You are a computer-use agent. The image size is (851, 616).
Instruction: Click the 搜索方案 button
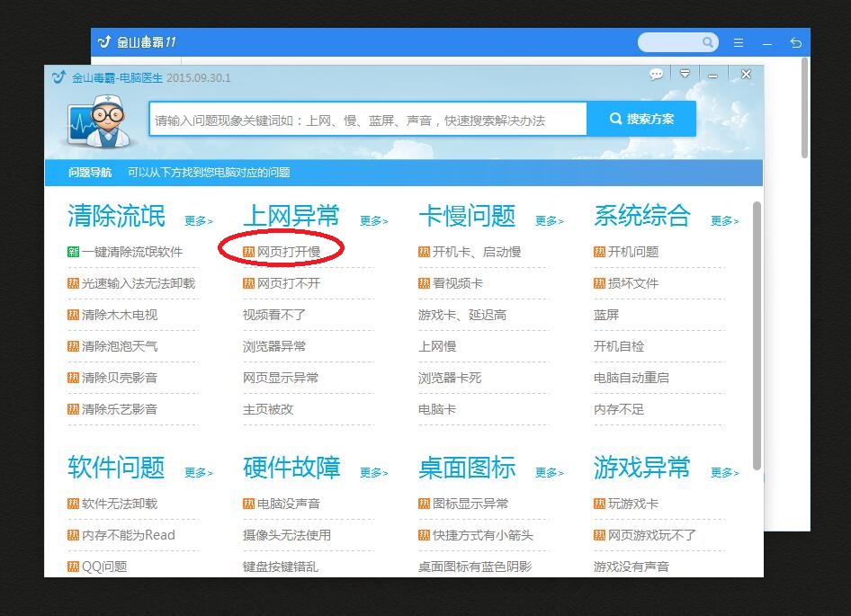point(641,119)
